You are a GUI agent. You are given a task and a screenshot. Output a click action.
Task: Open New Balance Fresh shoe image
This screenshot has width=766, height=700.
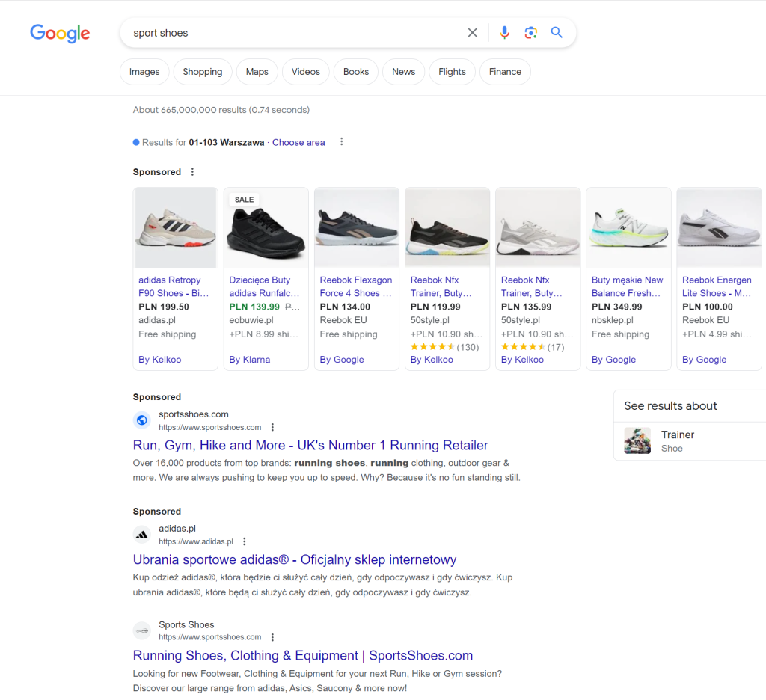click(x=628, y=228)
